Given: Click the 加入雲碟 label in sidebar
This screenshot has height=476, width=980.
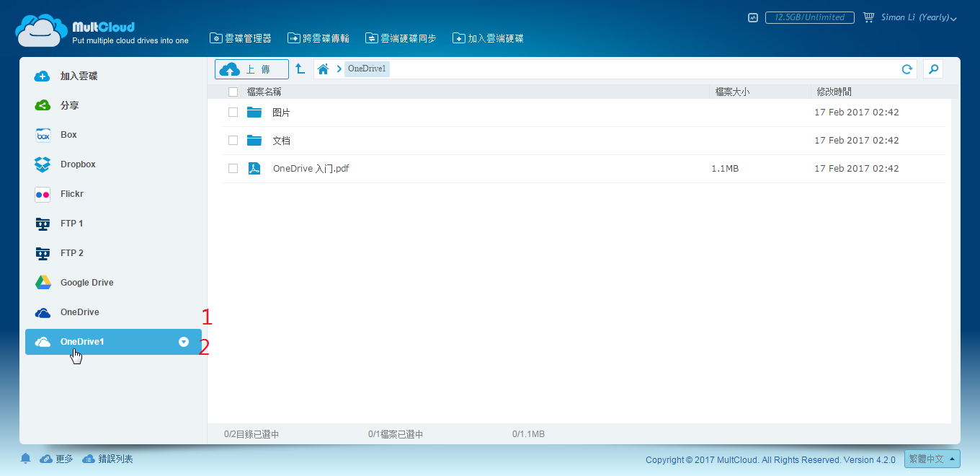Looking at the screenshot, I should click(79, 76).
